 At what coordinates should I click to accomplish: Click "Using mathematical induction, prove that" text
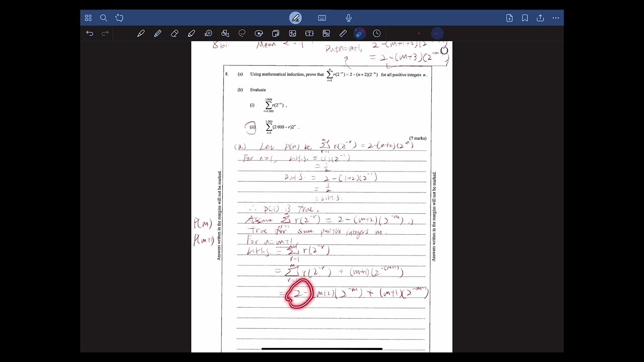click(x=287, y=74)
